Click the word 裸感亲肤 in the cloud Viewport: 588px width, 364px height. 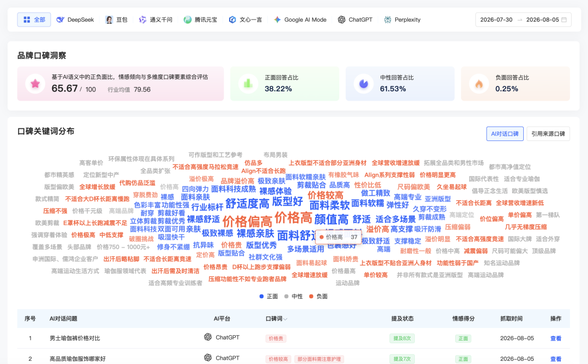tap(255, 233)
